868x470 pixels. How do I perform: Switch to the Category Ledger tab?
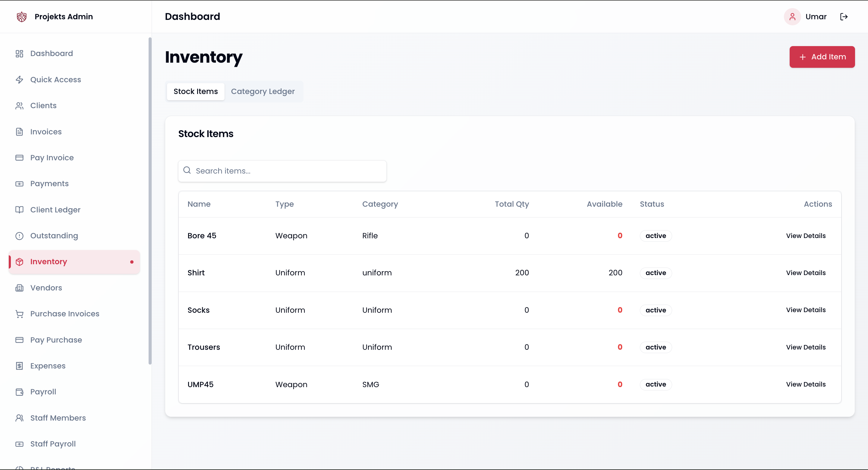click(x=263, y=91)
